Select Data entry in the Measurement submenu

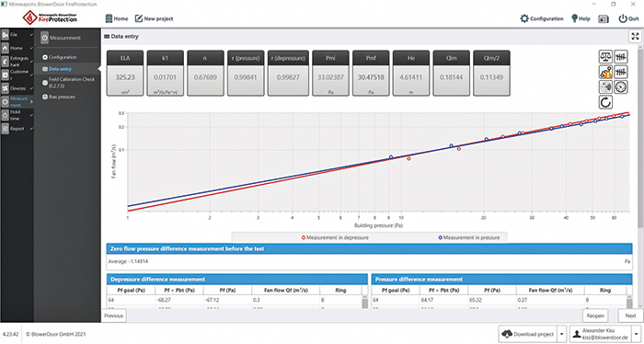pos(57,69)
